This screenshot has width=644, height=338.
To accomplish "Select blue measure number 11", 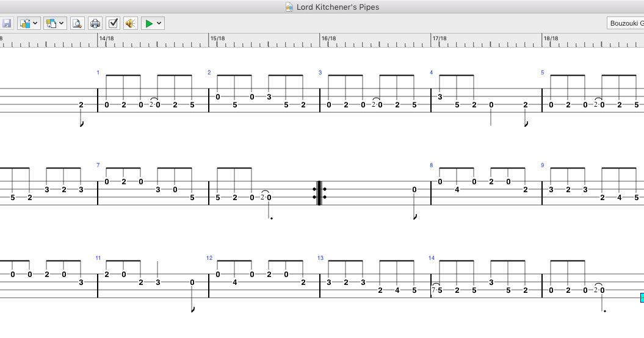I will click(98, 258).
